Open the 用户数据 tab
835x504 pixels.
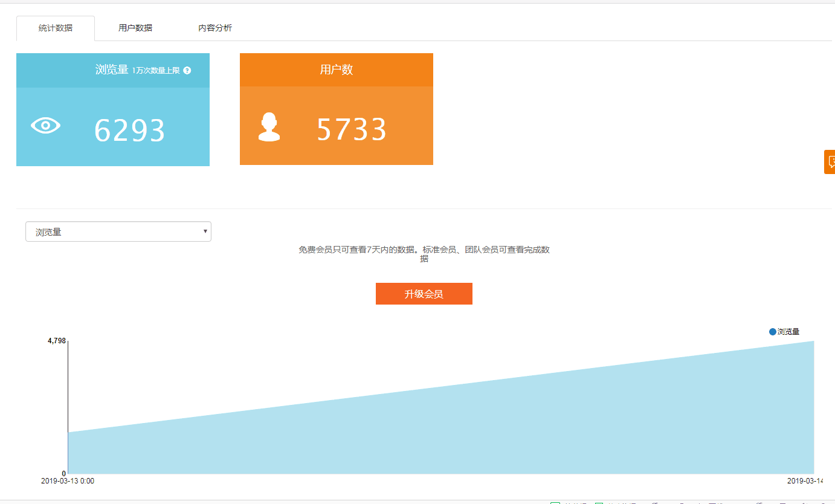coord(135,28)
